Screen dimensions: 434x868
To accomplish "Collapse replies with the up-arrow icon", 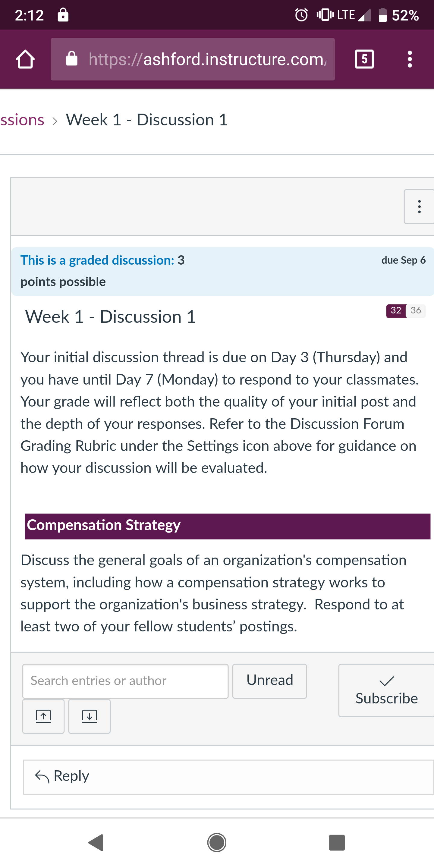I will click(x=43, y=716).
